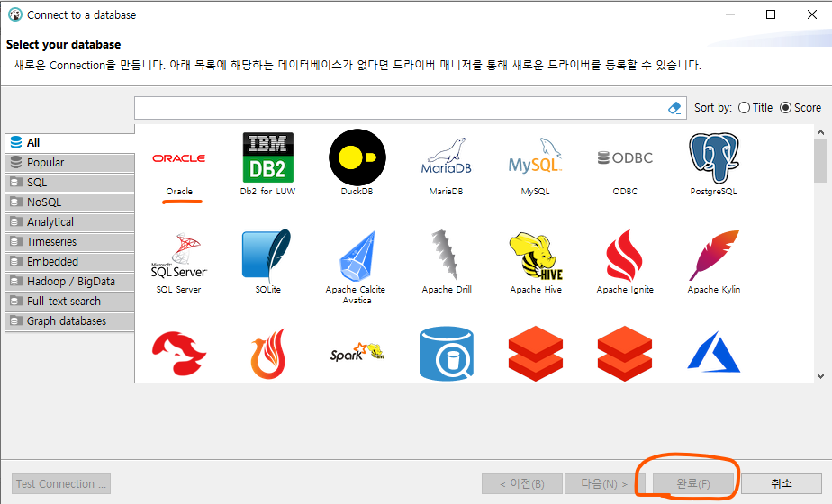Sort databases by Title
The image size is (832, 504).
pyautogui.click(x=755, y=108)
